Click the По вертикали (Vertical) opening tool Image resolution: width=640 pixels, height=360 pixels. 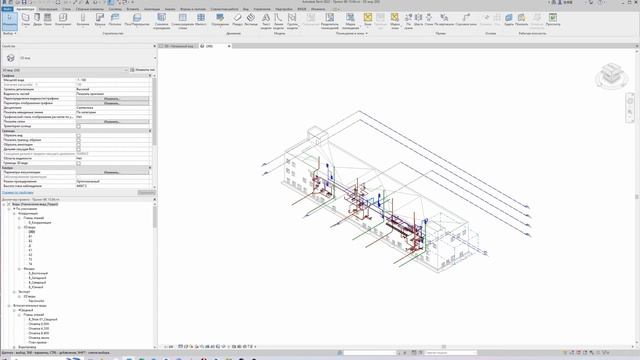tap(444, 20)
